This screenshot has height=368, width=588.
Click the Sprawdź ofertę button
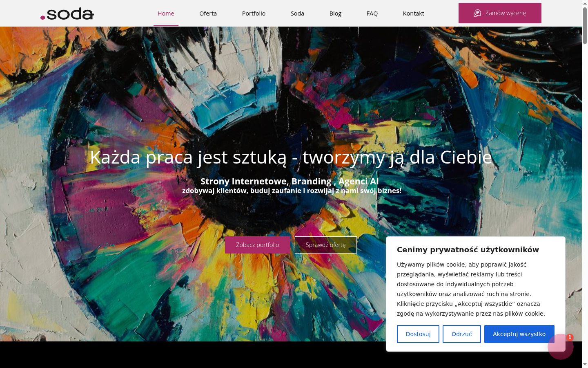[x=325, y=245]
